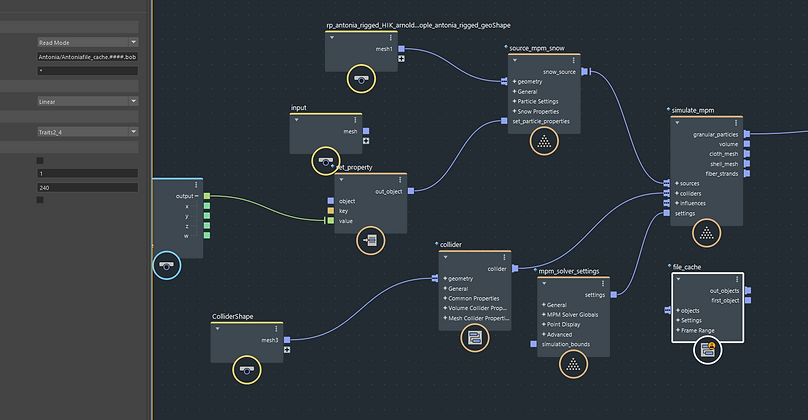Open options menu of source_mpm_snow node

point(574,61)
